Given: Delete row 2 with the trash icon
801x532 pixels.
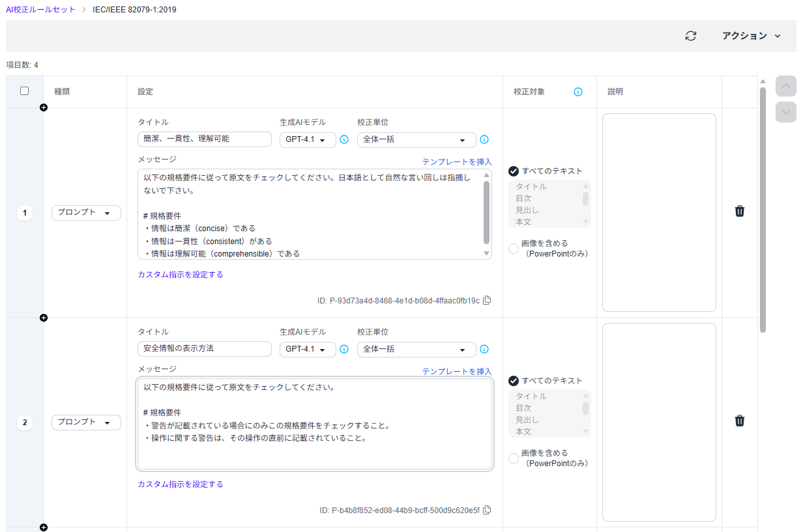Looking at the screenshot, I should (740, 421).
